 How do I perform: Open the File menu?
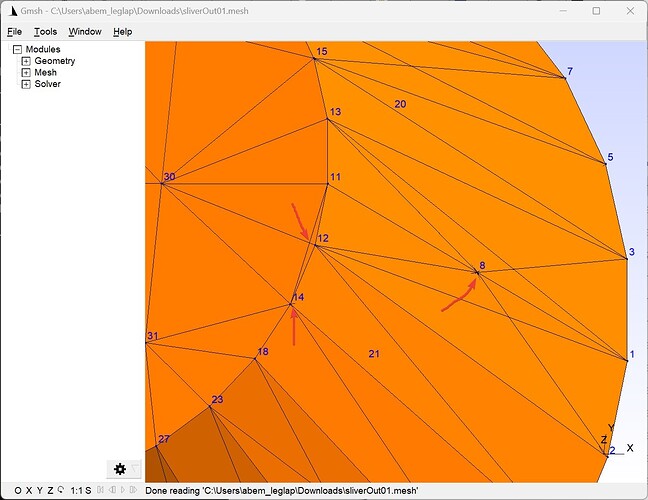(14, 32)
